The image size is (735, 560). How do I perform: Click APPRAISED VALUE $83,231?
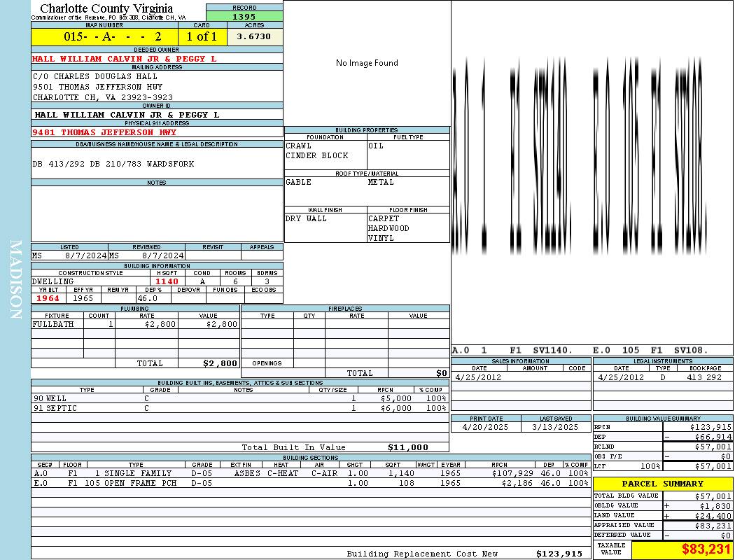[x=713, y=526]
